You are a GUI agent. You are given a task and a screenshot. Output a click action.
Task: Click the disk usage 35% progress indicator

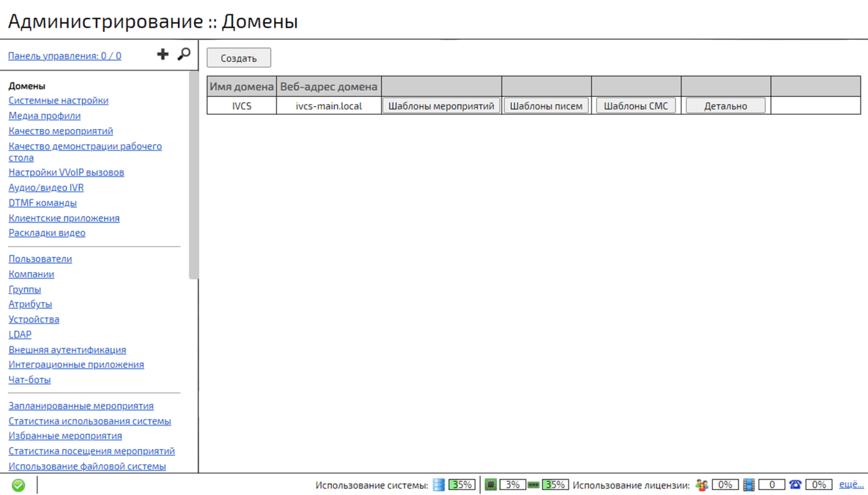tap(462, 485)
